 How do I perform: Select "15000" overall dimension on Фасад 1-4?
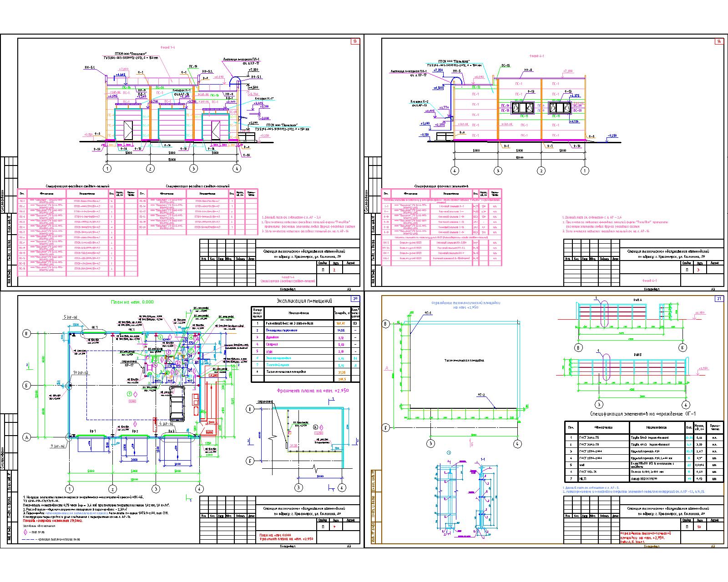tap(171, 160)
